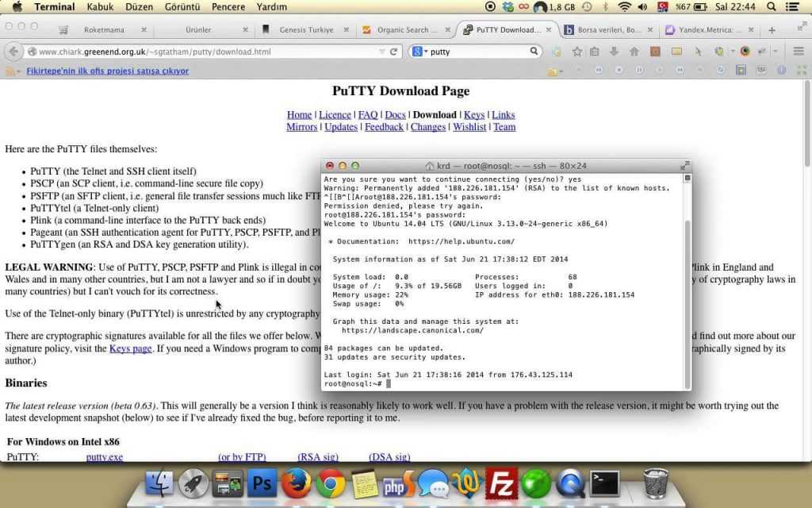This screenshot has width=812, height=508.
Task: Open the search engine dropdown in search box
Action: coord(418,52)
